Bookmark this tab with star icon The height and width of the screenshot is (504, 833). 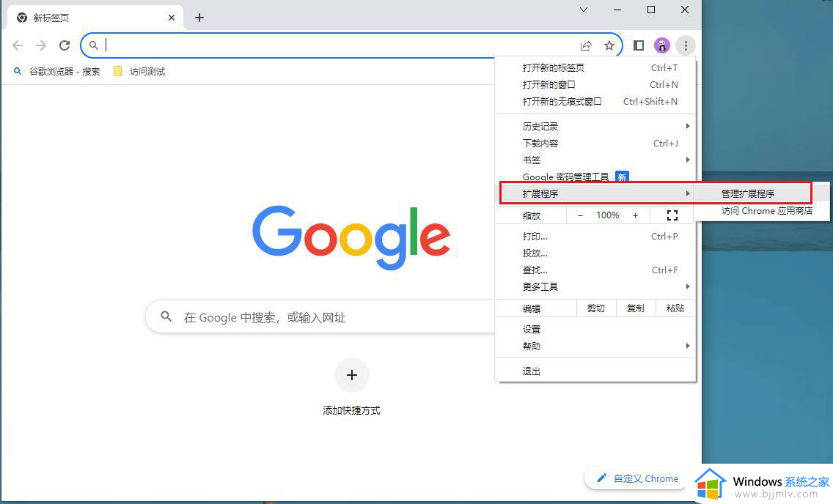coord(609,45)
